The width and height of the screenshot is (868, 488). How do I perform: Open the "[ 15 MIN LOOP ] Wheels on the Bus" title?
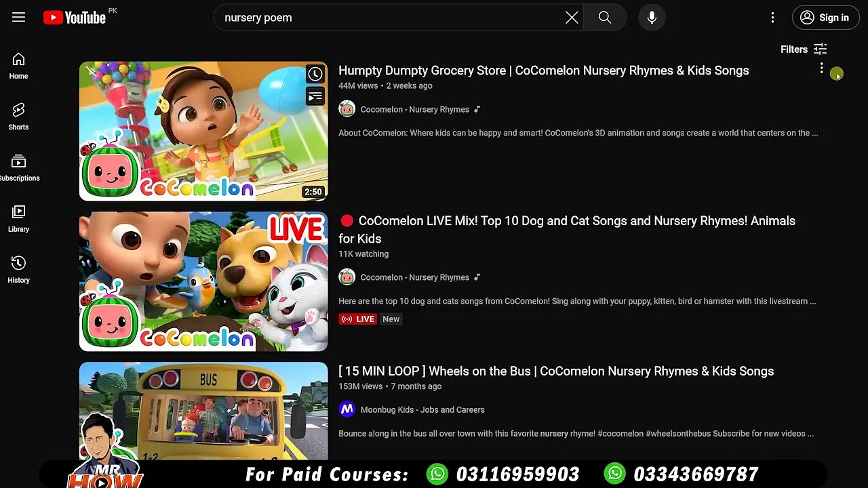tap(556, 371)
